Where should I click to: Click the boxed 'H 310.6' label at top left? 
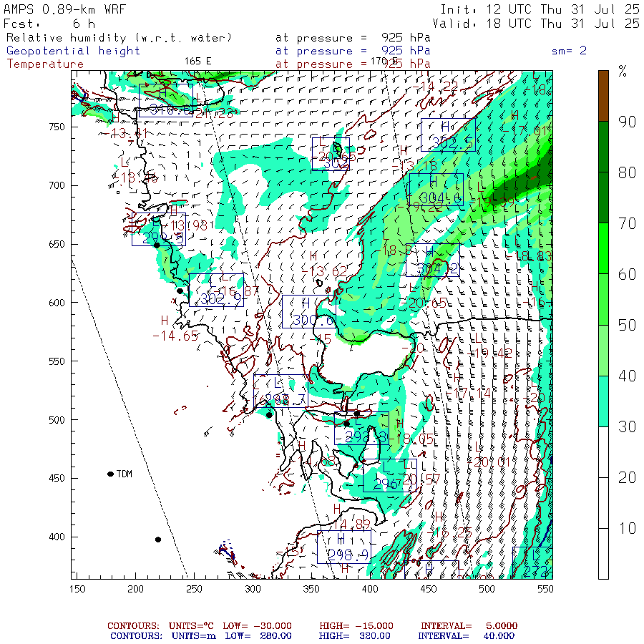point(165,101)
